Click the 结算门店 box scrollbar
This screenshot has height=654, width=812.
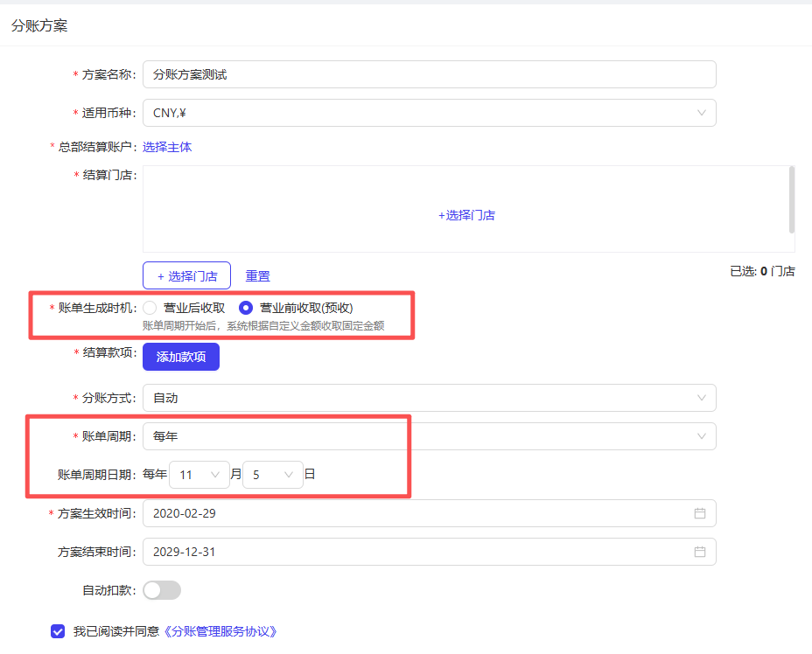(x=792, y=198)
